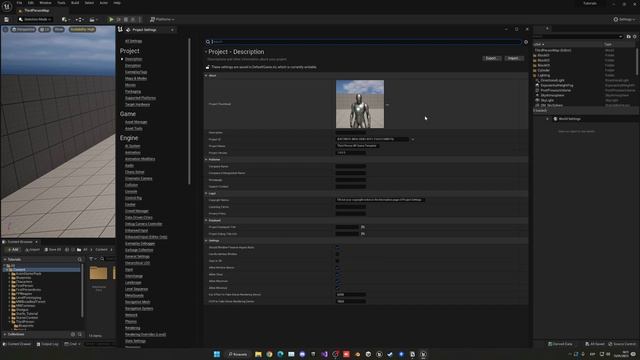Viewport: 640px width, 360px height.
Task: Open the File menu
Action: pyautogui.click(x=19, y=3)
